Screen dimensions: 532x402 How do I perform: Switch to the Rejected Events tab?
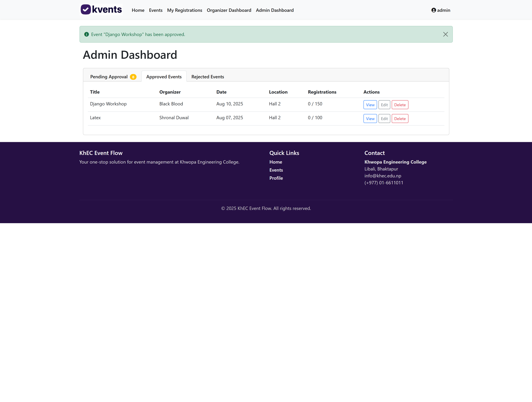pos(208,77)
